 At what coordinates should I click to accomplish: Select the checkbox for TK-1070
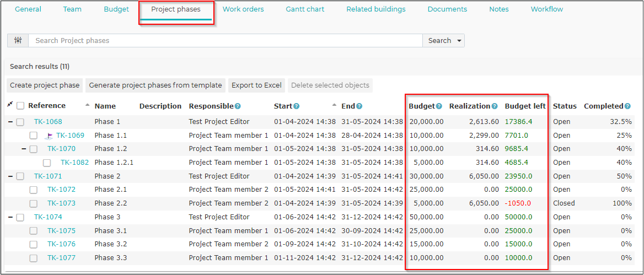click(x=33, y=149)
